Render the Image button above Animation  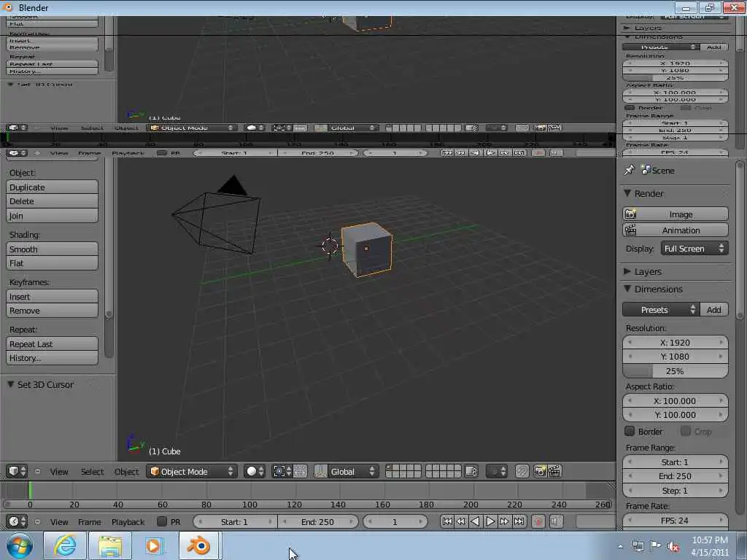coord(675,214)
